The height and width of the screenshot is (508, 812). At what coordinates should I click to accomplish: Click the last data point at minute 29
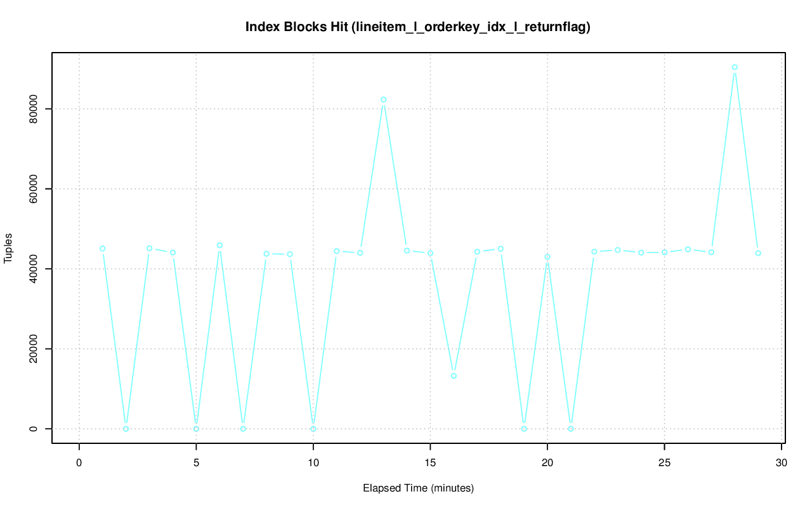[758, 253]
